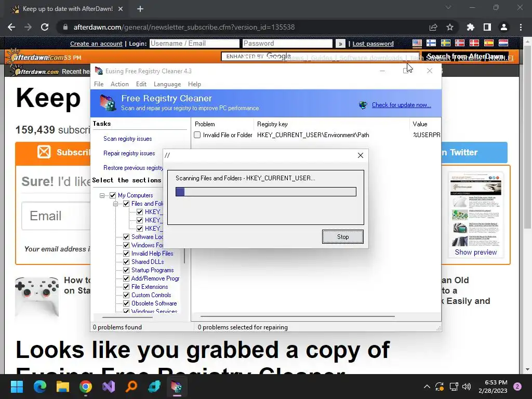Viewport: 532px width, 399px height.
Task: Open the Language menu
Action: [x=167, y=84]
